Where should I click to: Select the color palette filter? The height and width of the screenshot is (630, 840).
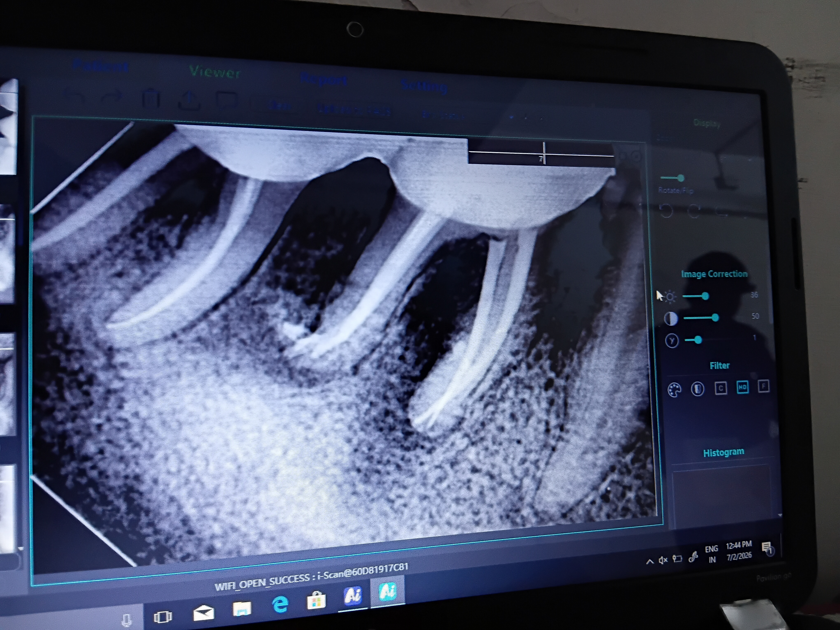point(674,390)
